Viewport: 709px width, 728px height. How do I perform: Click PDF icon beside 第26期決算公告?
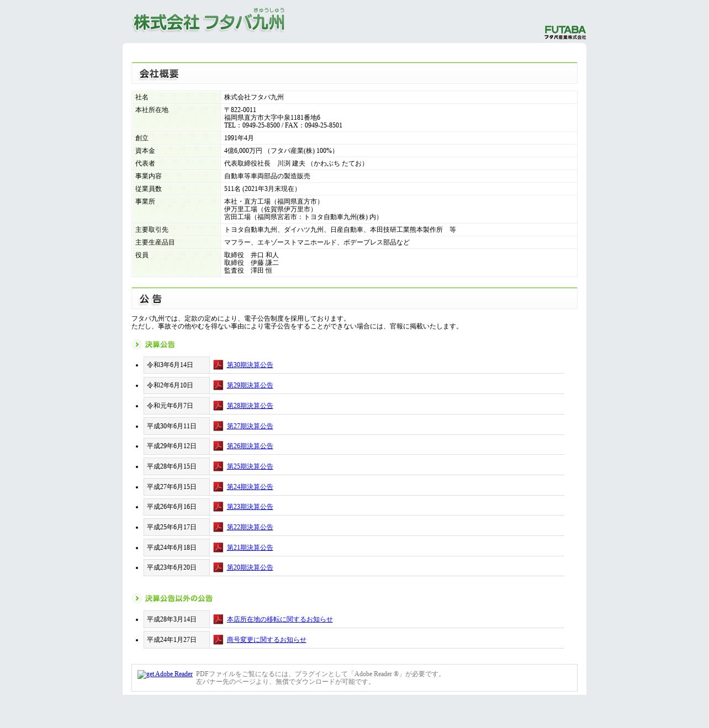218,446
